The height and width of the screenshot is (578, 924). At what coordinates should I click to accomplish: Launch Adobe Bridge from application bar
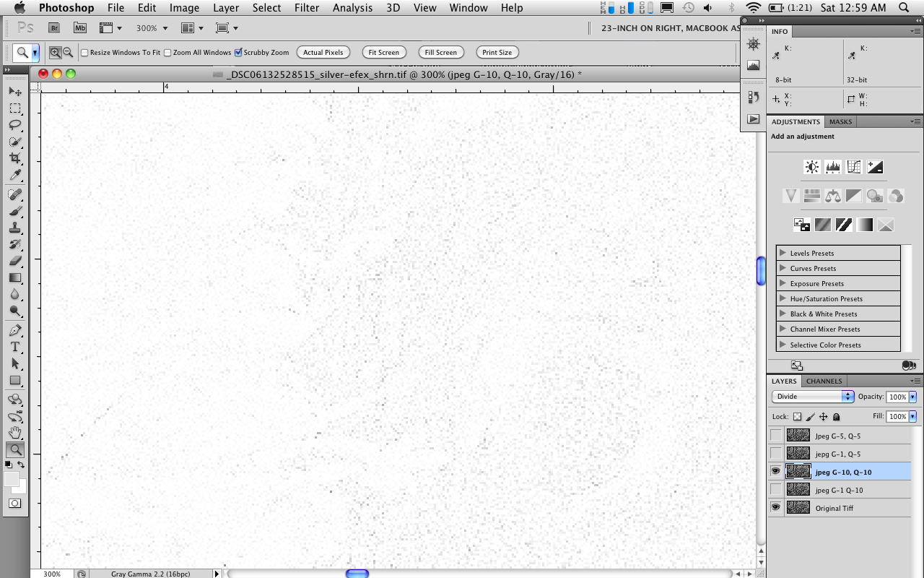tap(54, 27)
